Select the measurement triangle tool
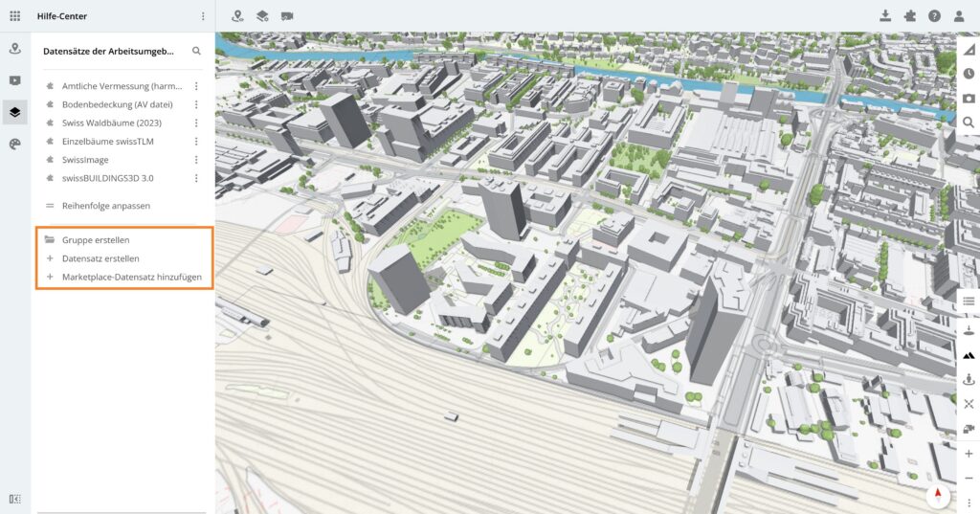Image resolution: width=980 pixels, height=514 pixels. coord(969,50)
